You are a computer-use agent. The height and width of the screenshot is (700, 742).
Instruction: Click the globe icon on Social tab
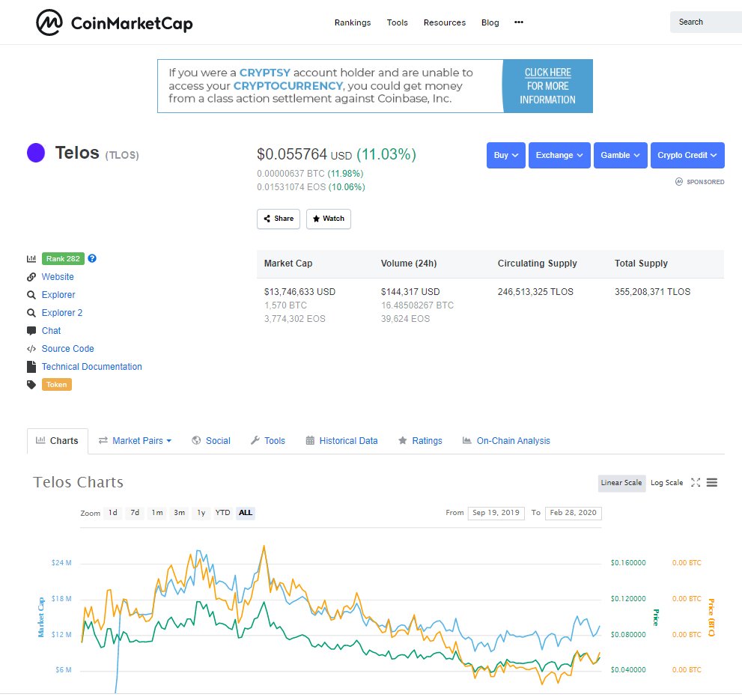(x=196, y=440)
